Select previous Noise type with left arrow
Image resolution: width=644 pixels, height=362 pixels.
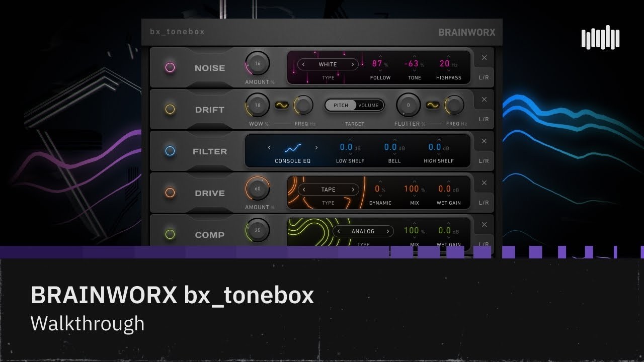click(303, 64)
